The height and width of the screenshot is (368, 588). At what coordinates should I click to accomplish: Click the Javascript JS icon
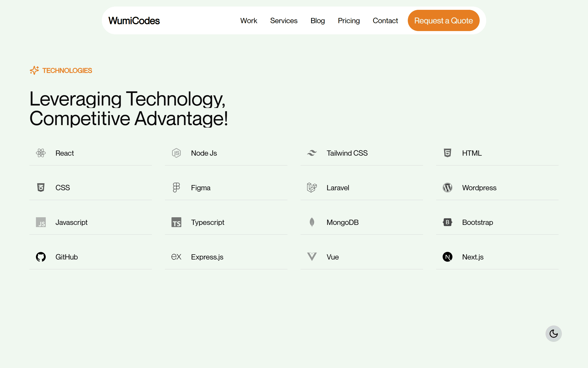click(41, 222)
